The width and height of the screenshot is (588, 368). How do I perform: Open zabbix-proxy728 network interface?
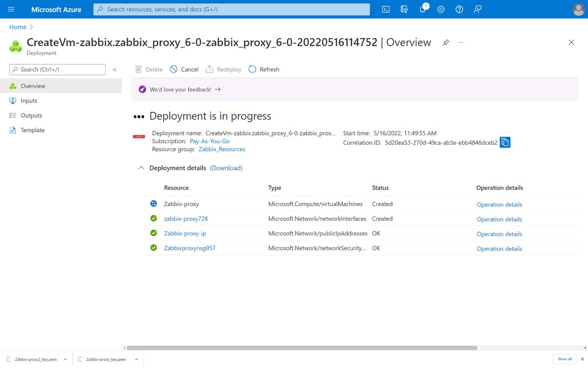186,219
